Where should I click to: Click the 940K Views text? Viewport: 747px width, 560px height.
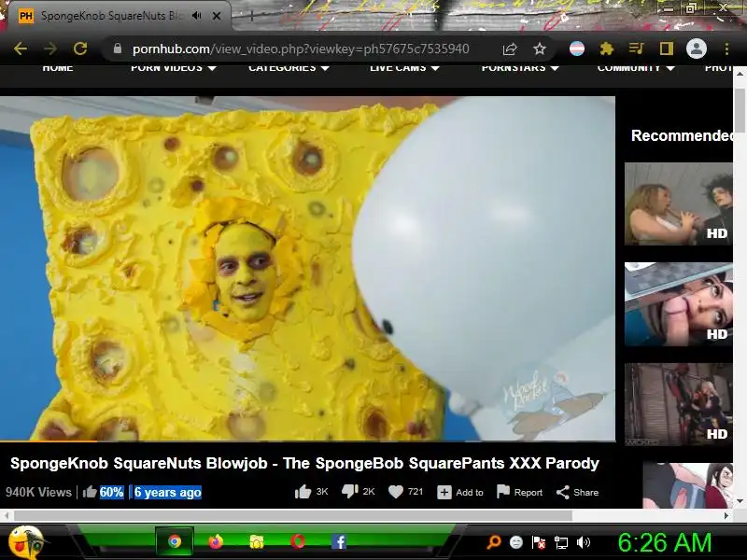coord(38,492)
